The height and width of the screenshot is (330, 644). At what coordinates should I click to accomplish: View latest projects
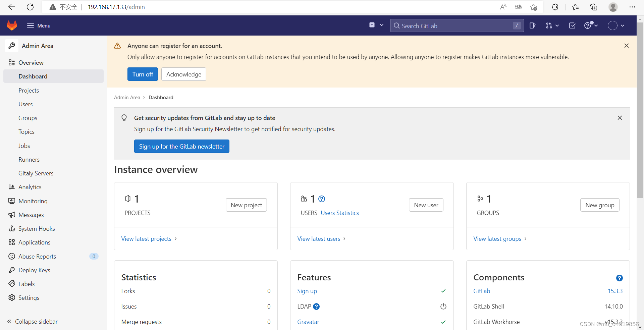click(149, 238)
